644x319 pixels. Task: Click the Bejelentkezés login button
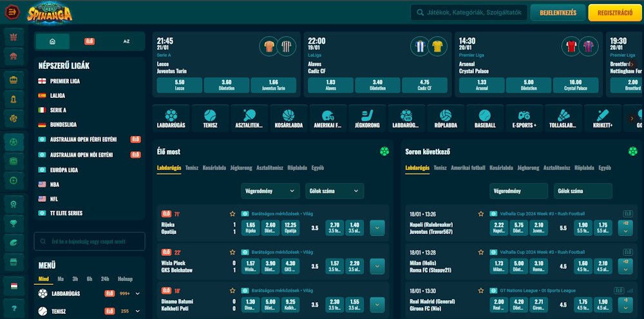pyautogui.click(x=557, y=12)
